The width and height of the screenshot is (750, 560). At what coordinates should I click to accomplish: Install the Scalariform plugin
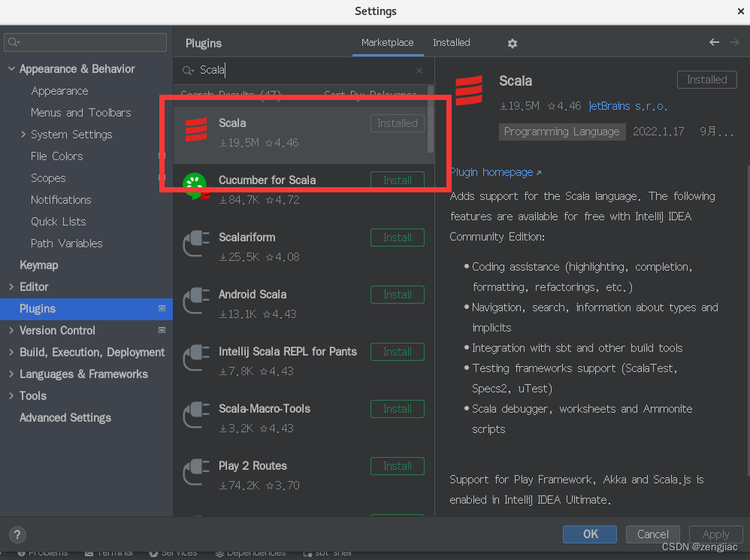point(397,238)
